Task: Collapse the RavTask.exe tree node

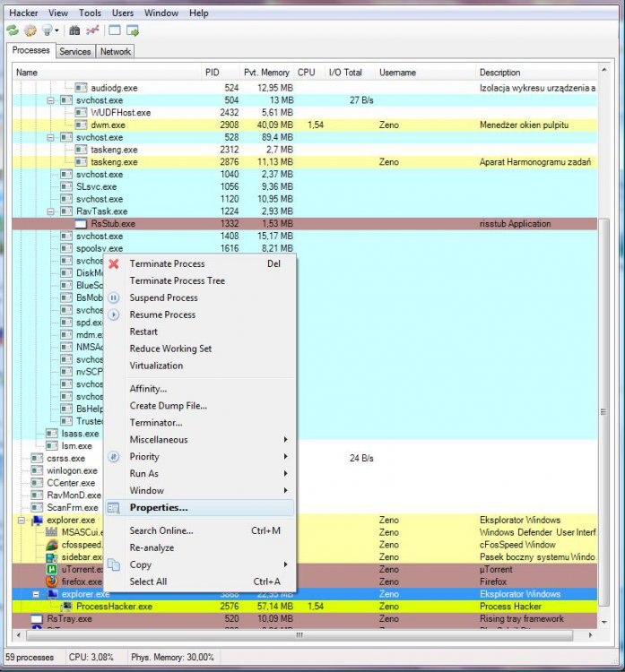Action: 50,211
